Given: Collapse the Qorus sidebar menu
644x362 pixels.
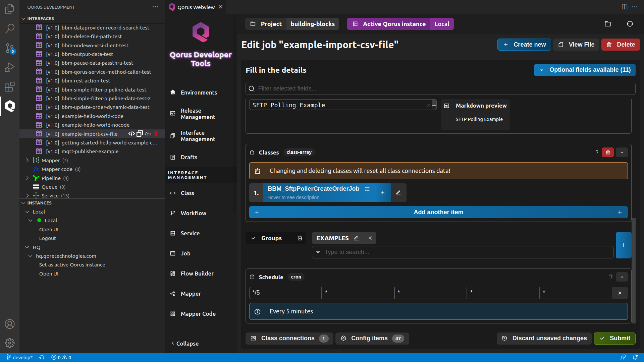Looking at the screenshot, I should pos(185,344).
